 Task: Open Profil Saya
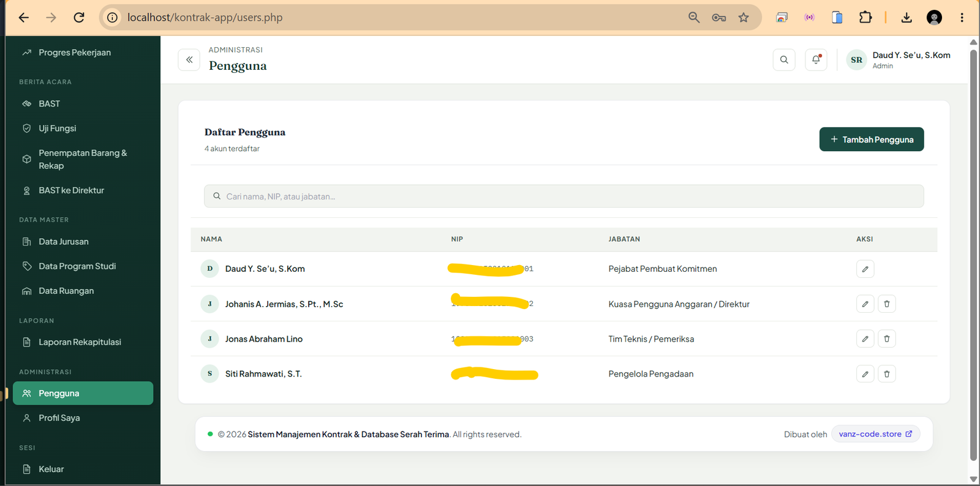pos(83,417)
